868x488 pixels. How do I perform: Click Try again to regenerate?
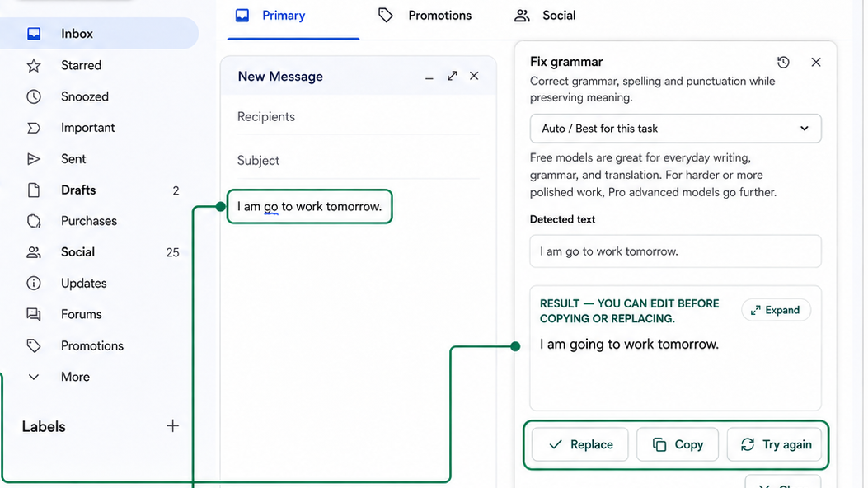tap(775, 444)
